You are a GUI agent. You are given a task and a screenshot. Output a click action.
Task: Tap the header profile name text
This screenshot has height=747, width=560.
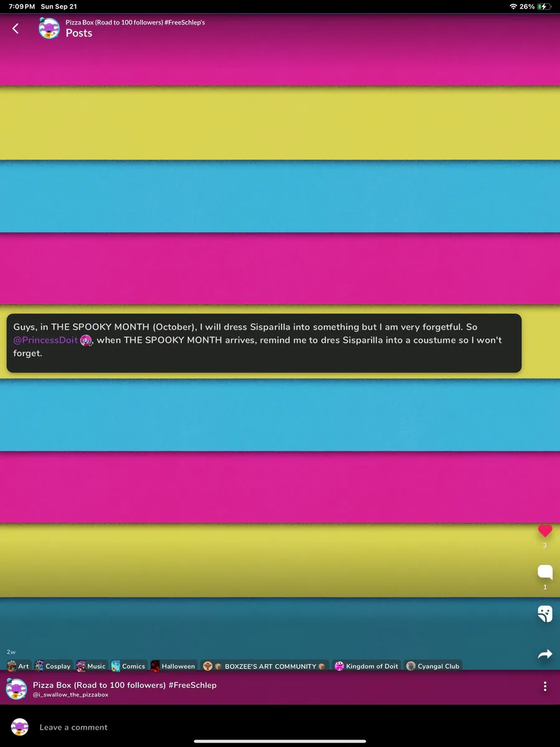pyautogui.click(x=135, y=22)
